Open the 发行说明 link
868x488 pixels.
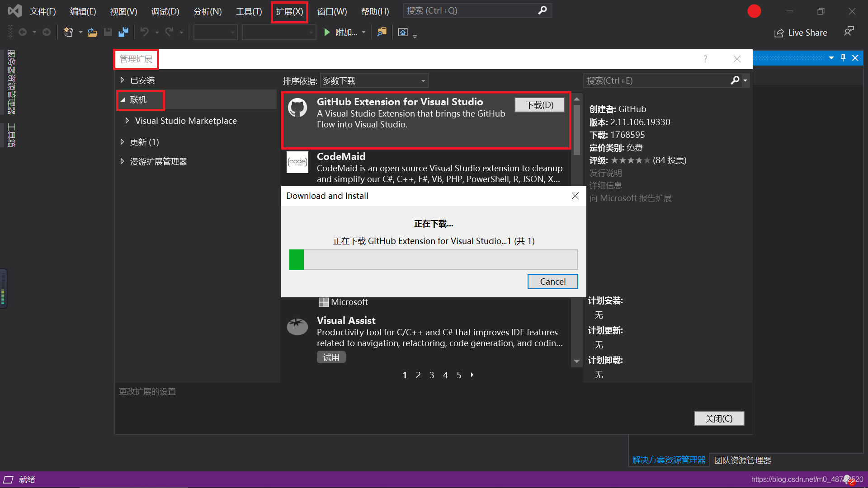[x=605, y=173]
